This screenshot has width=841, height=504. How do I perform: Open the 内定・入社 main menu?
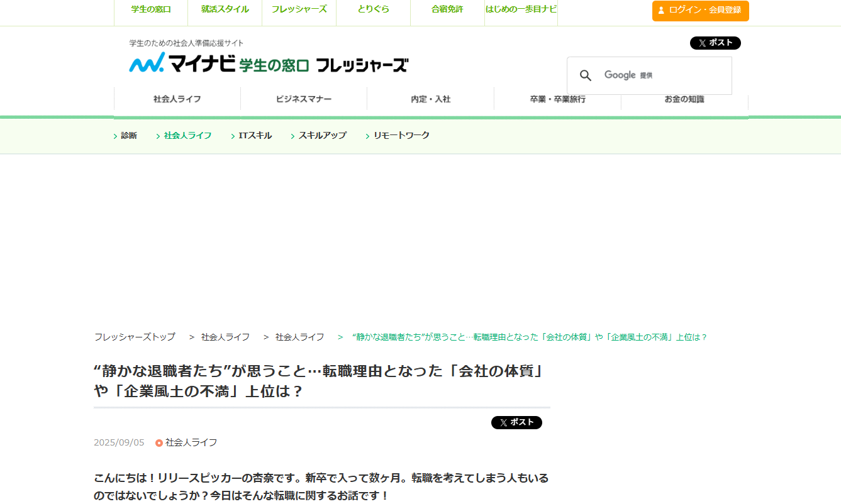431,99
